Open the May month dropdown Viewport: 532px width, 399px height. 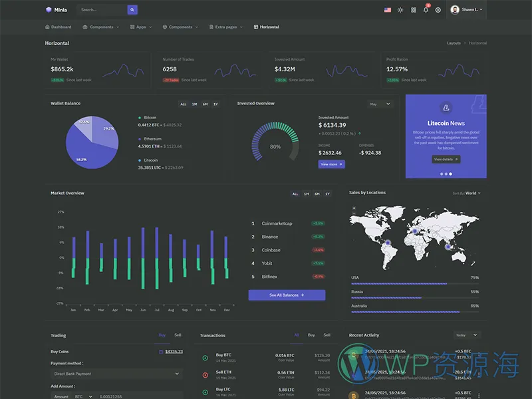pyautogui.click(x=380, y=104)
